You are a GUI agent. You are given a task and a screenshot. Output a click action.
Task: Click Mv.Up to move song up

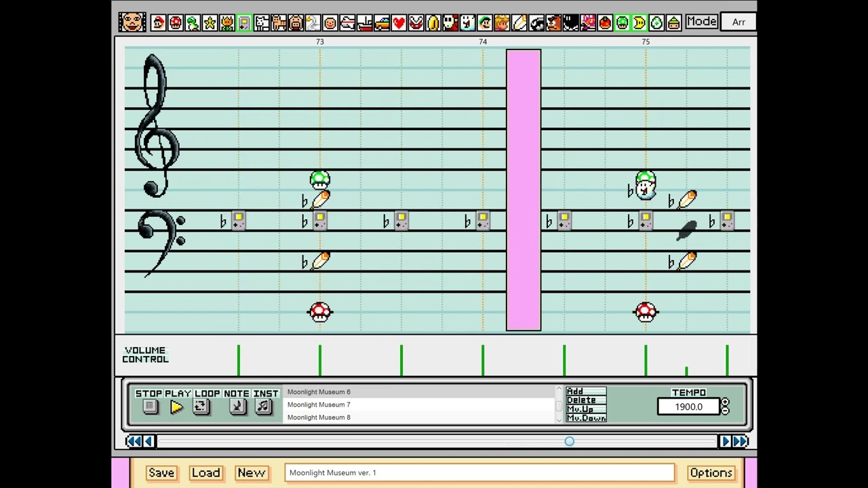(x=586, y=409)
